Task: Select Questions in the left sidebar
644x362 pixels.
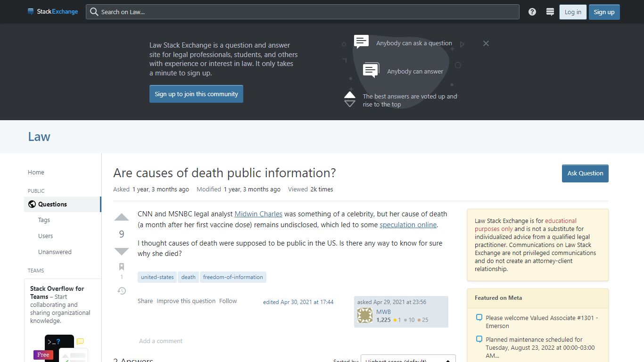Action: point(62,204)
